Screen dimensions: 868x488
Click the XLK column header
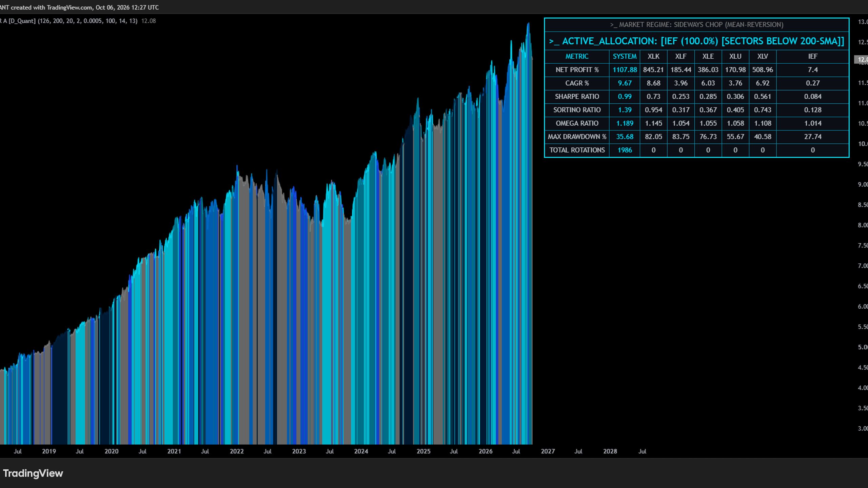point(653,56)
